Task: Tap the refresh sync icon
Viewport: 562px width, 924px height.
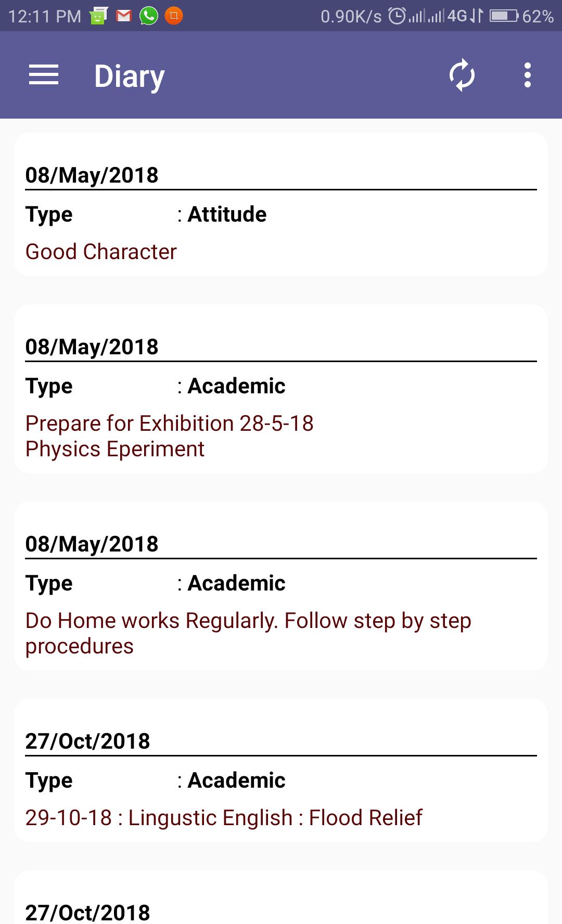Action: pos(462,75)
